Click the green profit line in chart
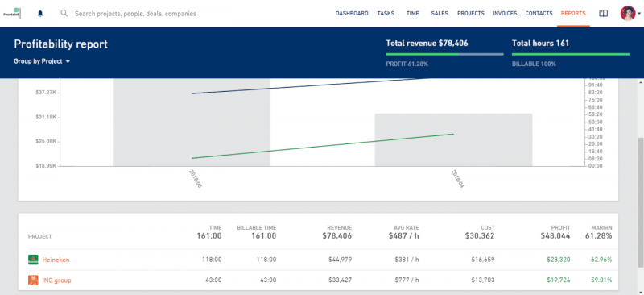This screenshot has width=644, height=295. [323, 146]
